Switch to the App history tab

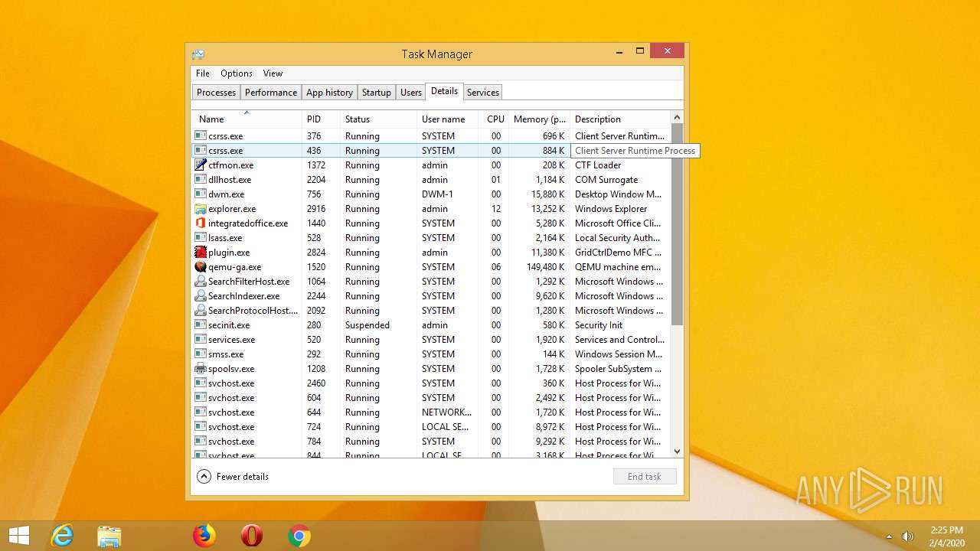pos(329,93)
